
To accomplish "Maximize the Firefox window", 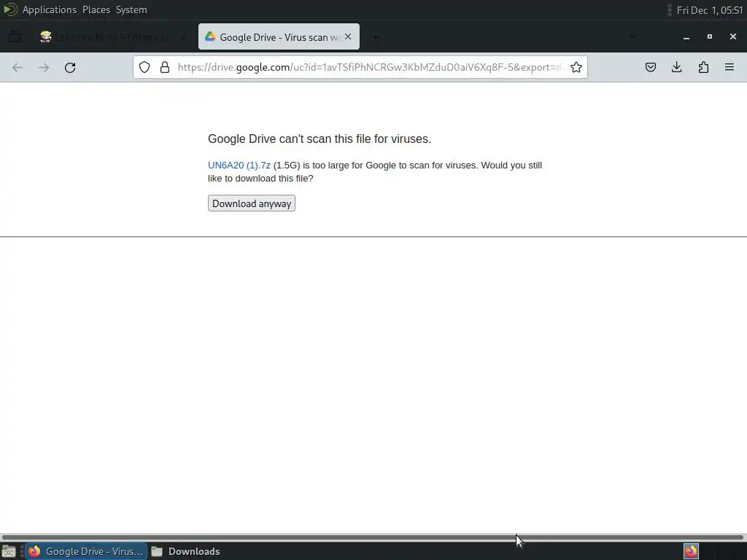I will point(710,36).
